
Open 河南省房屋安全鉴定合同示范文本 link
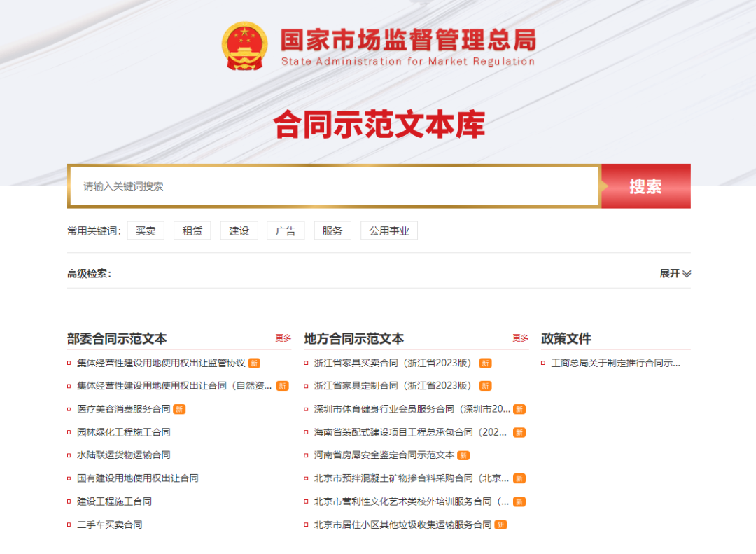click(x=384, y=455)
